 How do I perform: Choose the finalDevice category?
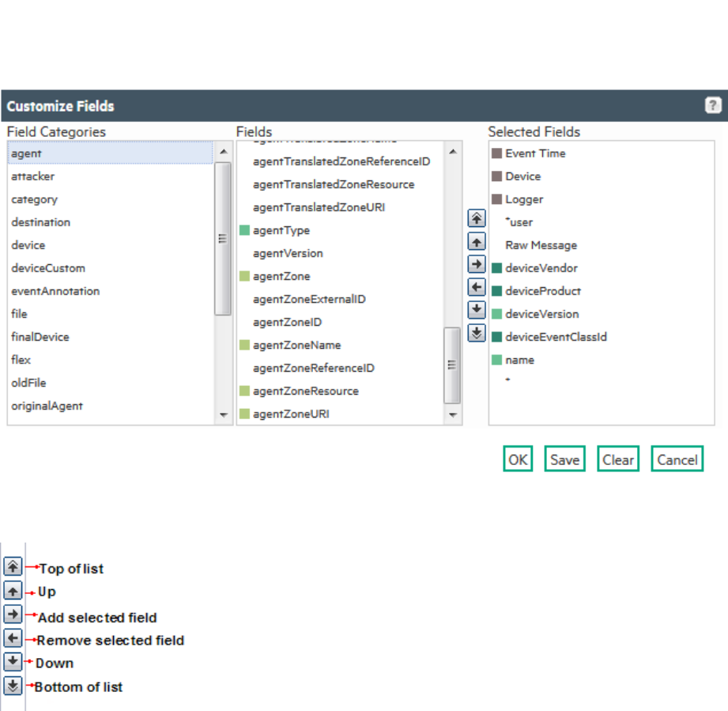tap(110, 337)
